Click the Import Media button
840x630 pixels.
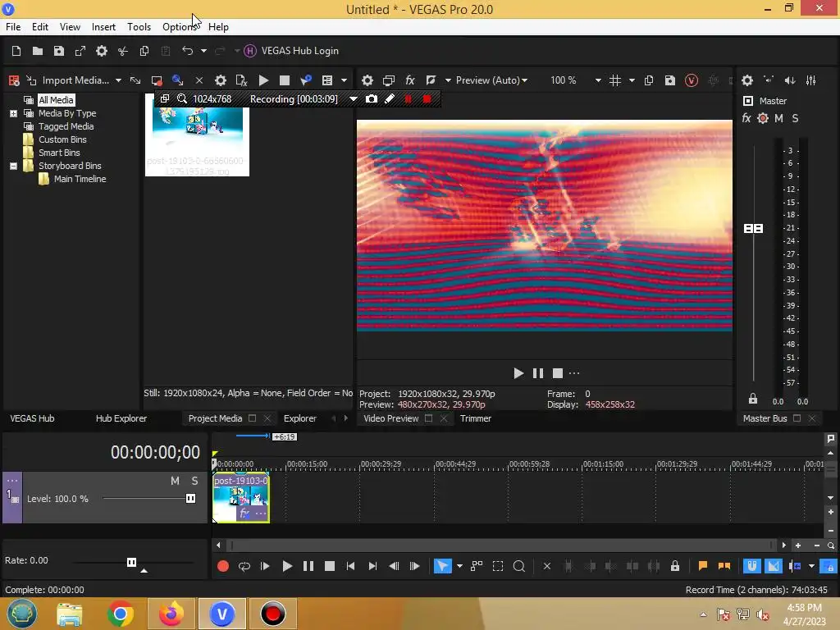pyautogui.click(x=68, y=80)
